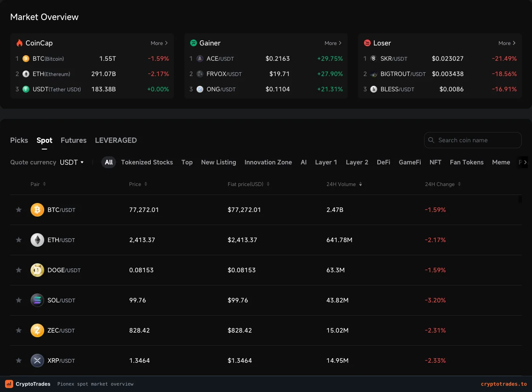Click the red Loser face icon

[367, 43]
